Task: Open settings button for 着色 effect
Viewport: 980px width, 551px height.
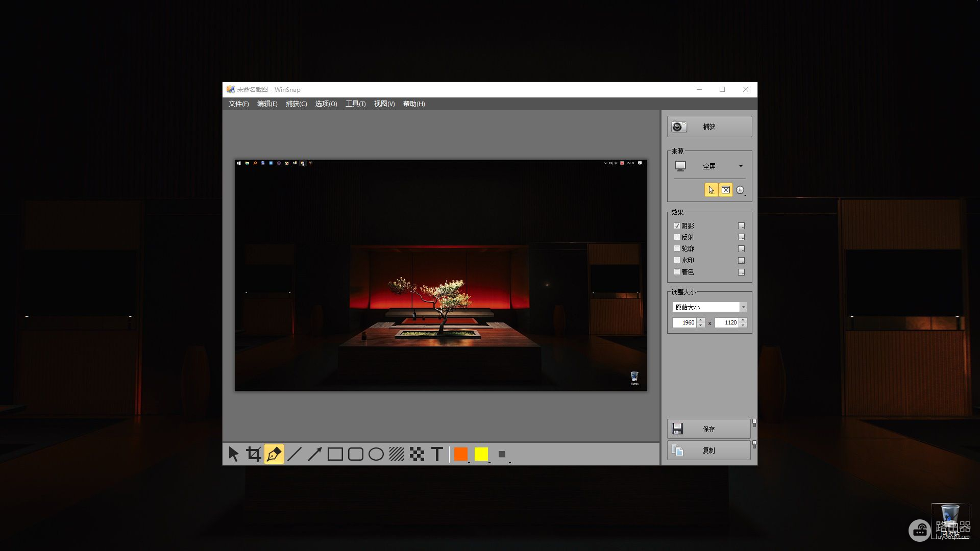Action: [x=741, y=272]
